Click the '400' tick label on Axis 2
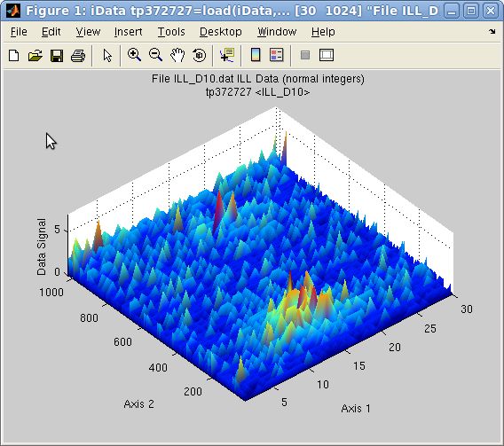Screen dimensions: 504x446 tap(158, 368)
